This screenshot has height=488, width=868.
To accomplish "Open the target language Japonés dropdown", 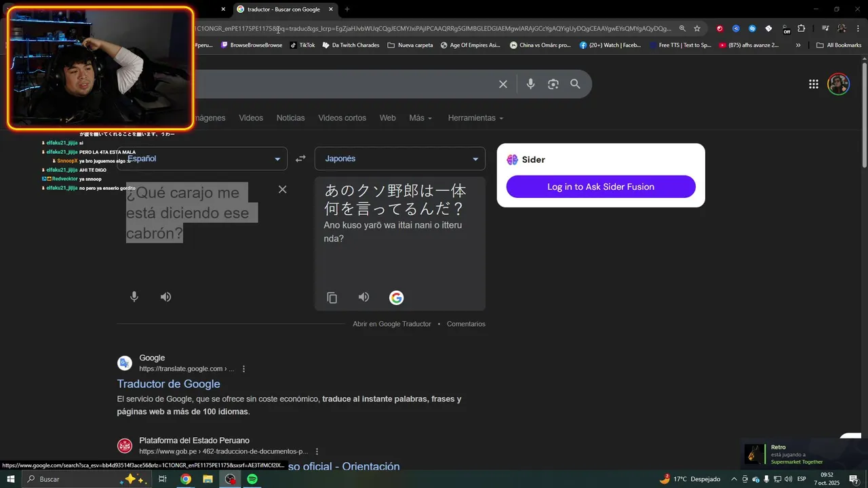I will [400, 159].
